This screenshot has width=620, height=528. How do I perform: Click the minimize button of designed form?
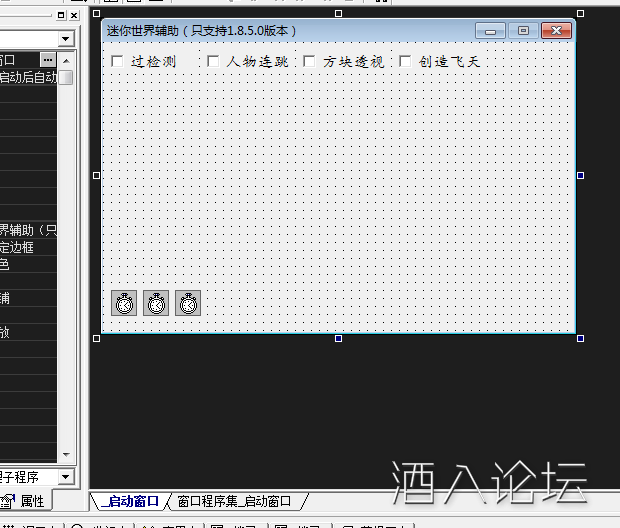pos(490,31)
